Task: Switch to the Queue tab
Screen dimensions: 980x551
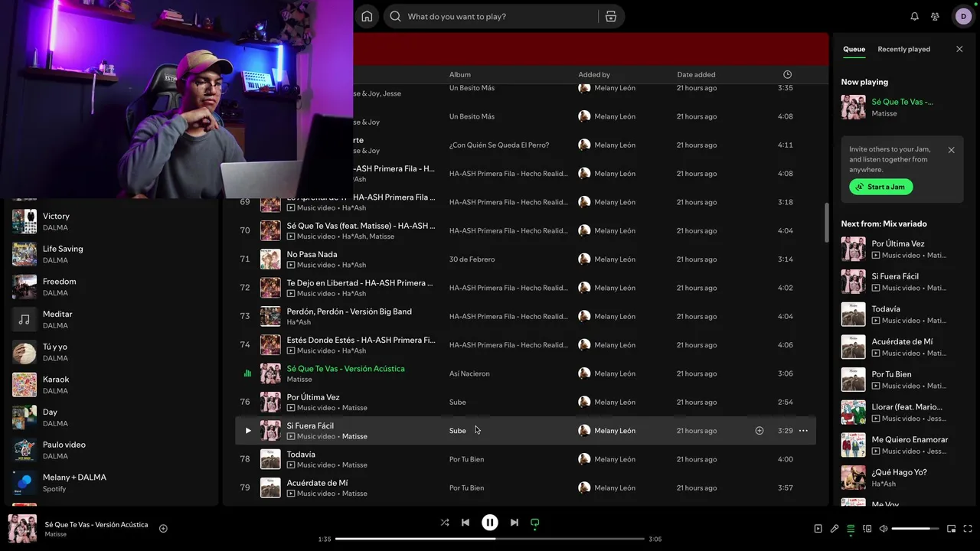Action: click(854, 49)
